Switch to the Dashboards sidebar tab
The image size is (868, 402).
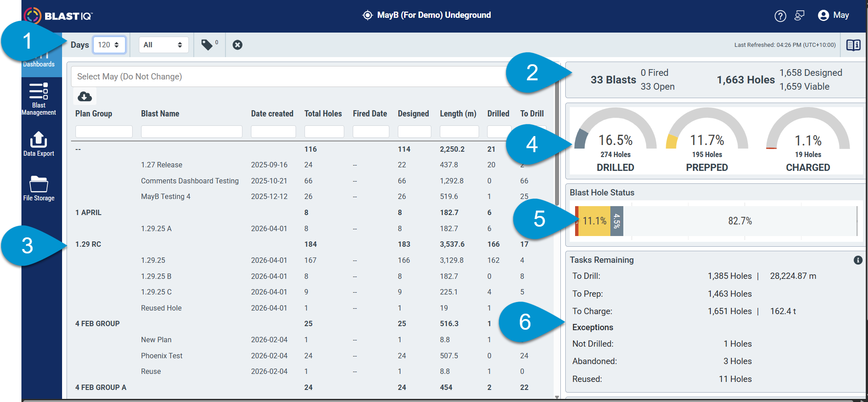(39, 60)
